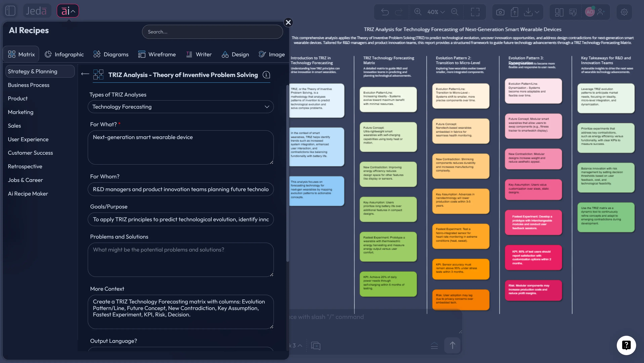Click the TRIZ Analysis info icon
The image size is (644, 363).
click(266, 74)
